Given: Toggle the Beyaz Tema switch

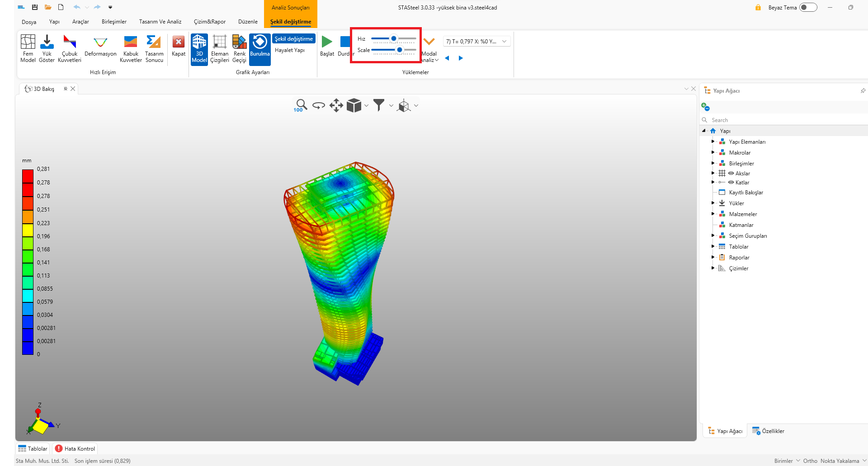Looking at the screenshot, I should pos(808,8).
